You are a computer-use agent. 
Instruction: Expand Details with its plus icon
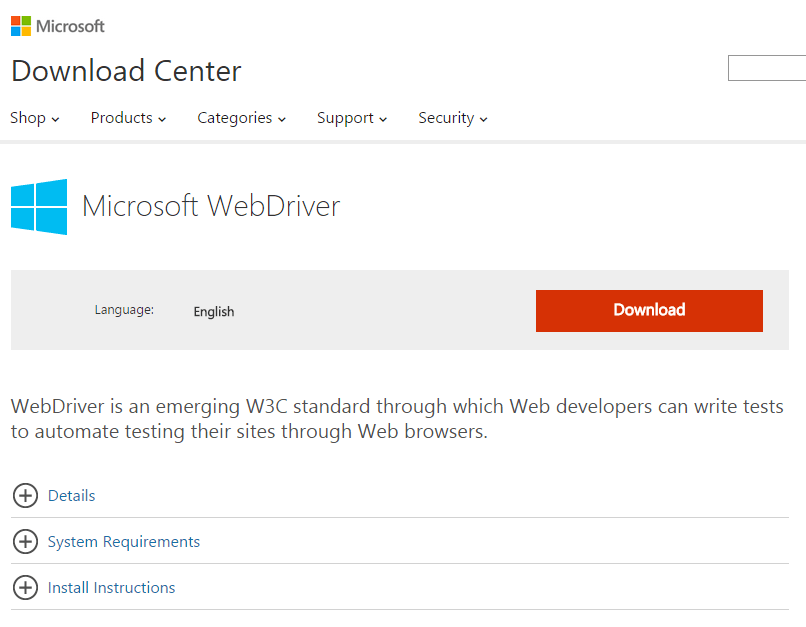coord(25,495)
